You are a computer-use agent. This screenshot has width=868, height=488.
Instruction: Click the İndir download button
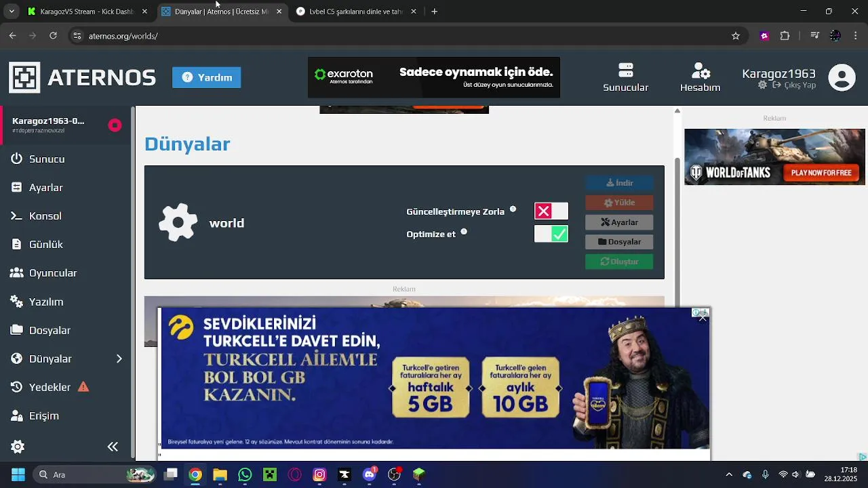click(619, 183)
